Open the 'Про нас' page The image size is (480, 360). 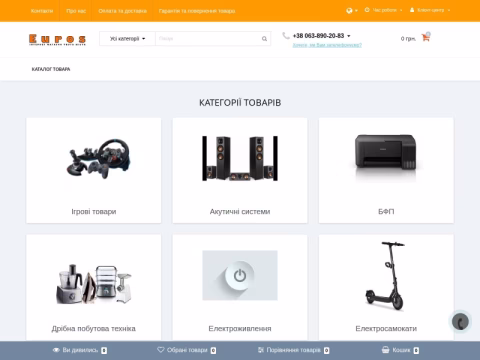click(76, 11)
